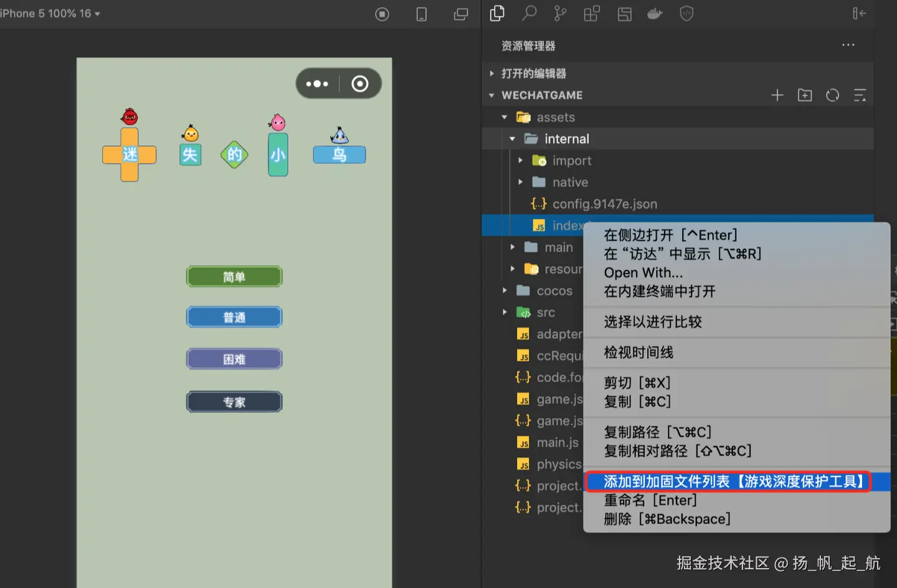Open the Extensions blocks icon

592,13
